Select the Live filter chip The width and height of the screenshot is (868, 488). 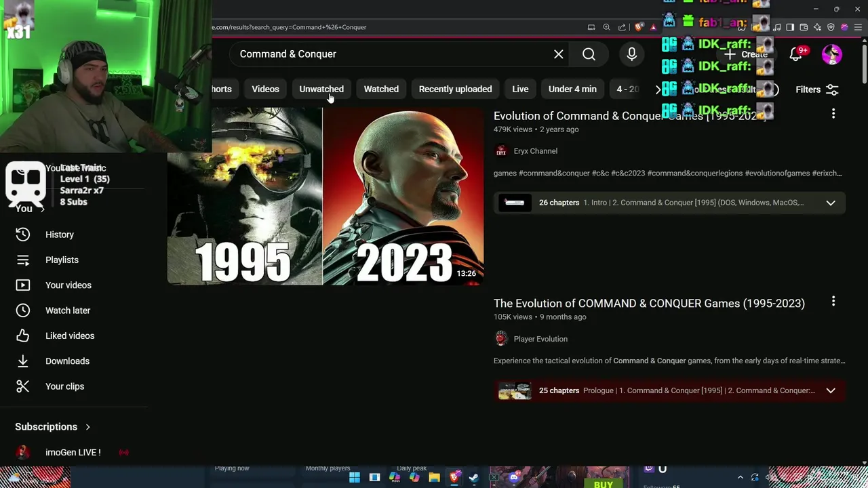[x=520, y=89]
